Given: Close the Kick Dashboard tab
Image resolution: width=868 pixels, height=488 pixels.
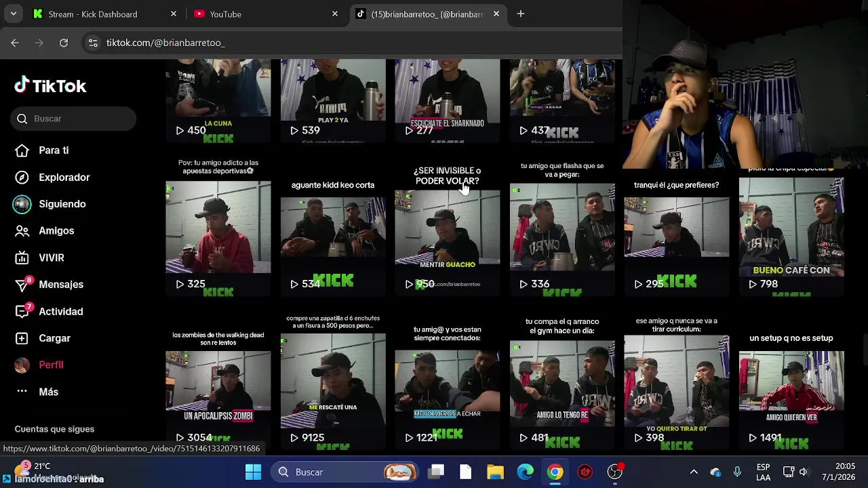Looking at the screenshot, I should [x=174, y=14].
